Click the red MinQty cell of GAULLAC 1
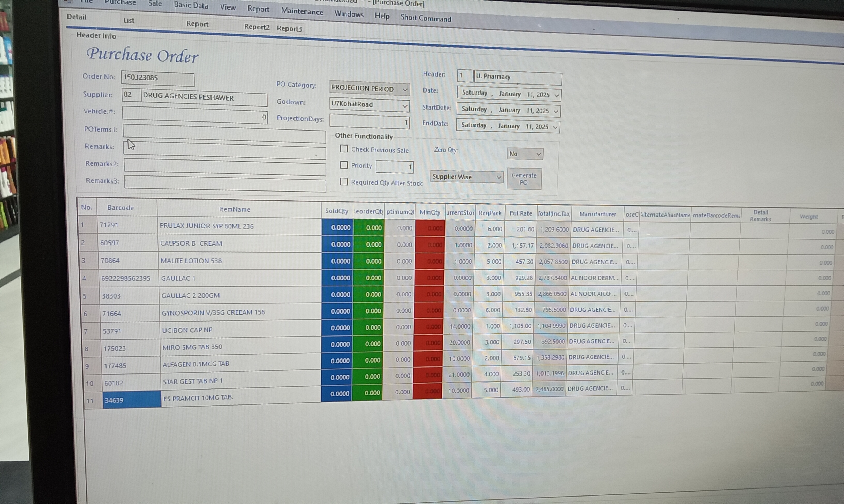The image size is (844, 504). [429, 278]
